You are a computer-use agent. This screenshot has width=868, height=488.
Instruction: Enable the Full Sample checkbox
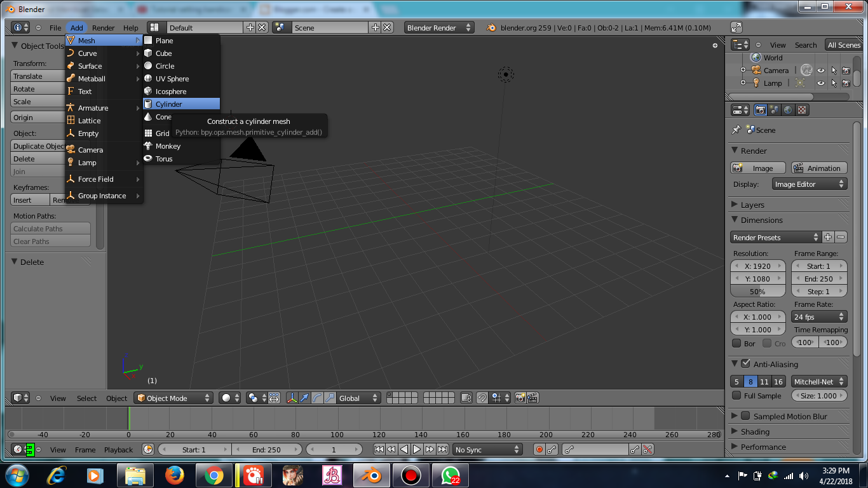click(736, 396)
